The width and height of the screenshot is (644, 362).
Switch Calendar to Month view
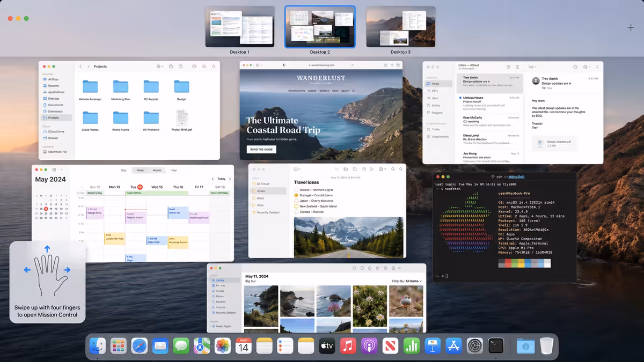[157, 170]
